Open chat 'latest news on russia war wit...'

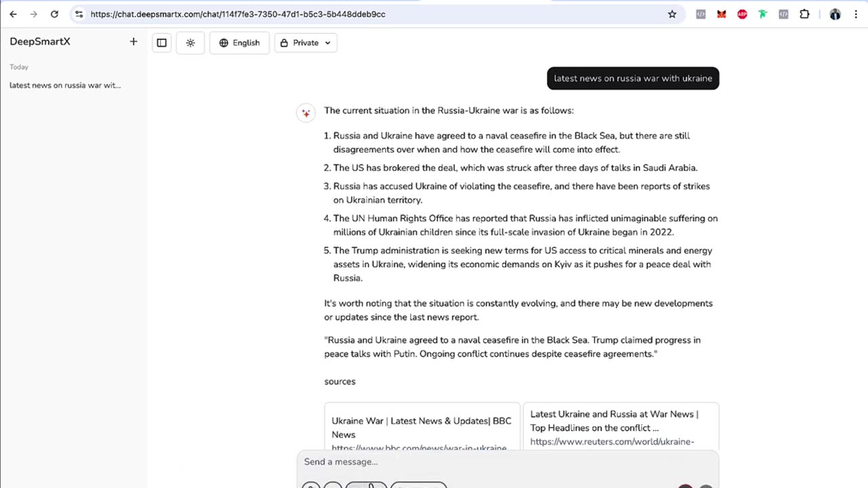[x=65, y=85]
